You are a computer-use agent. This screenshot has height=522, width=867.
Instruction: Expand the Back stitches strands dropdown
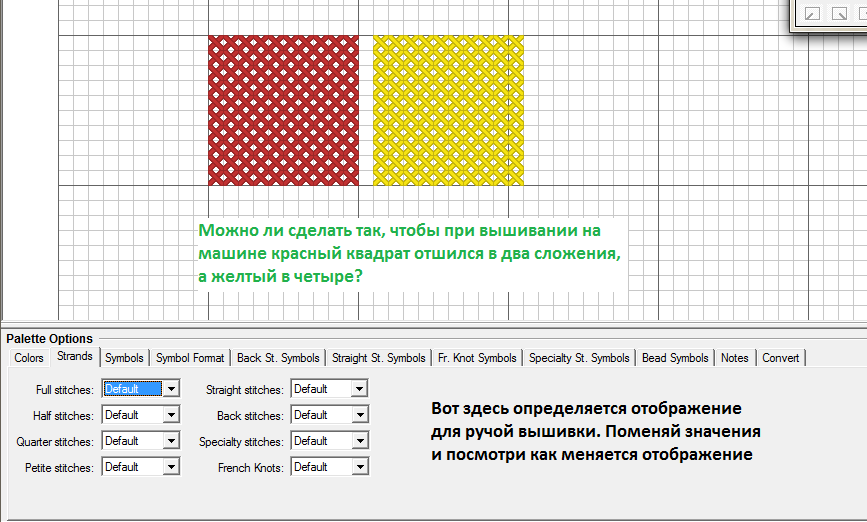click(360, 415)
